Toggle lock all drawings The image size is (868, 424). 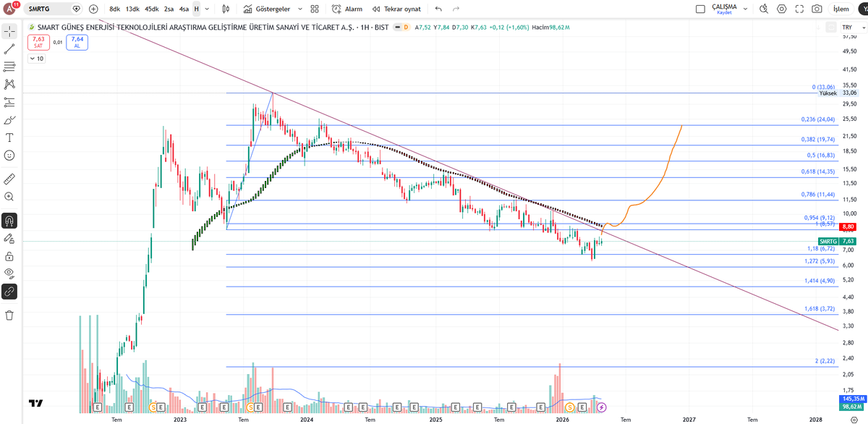point(9,255)
